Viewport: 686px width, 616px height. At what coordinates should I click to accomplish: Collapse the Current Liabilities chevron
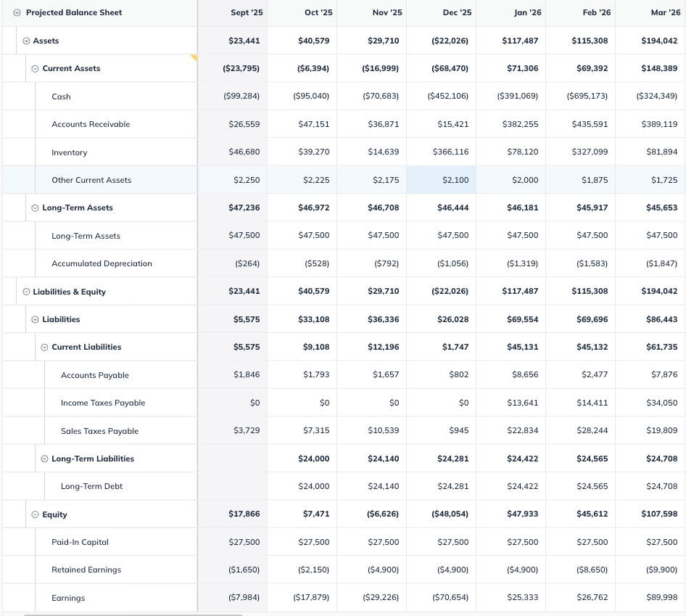(x=44, y=348)
